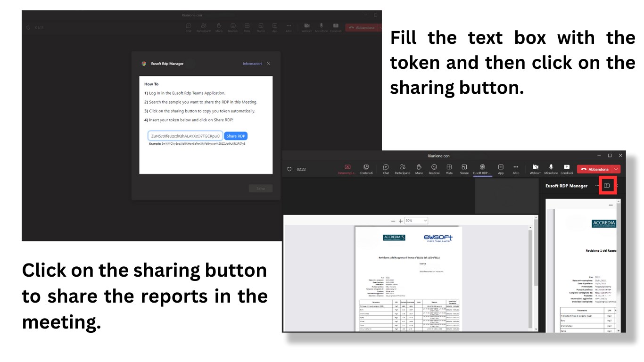Raise hand with Mano in 02:22 meeting
644x362 pixels.
click(419, 169)
